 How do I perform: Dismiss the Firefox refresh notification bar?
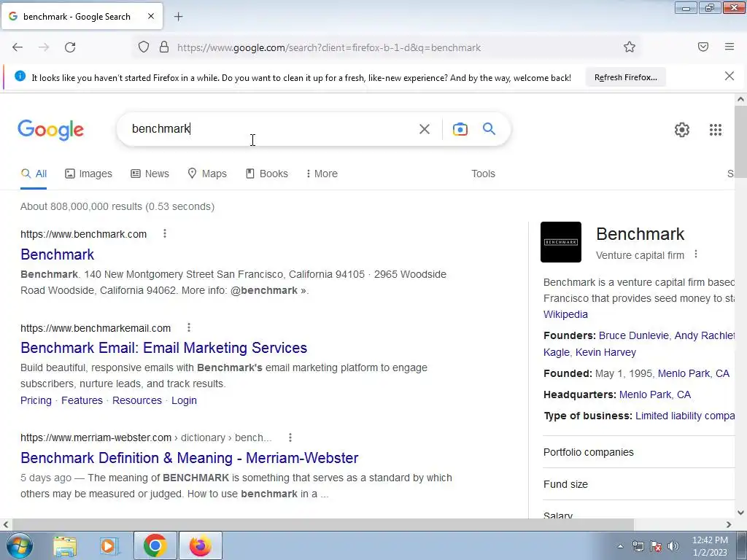[x=729, y=76]
